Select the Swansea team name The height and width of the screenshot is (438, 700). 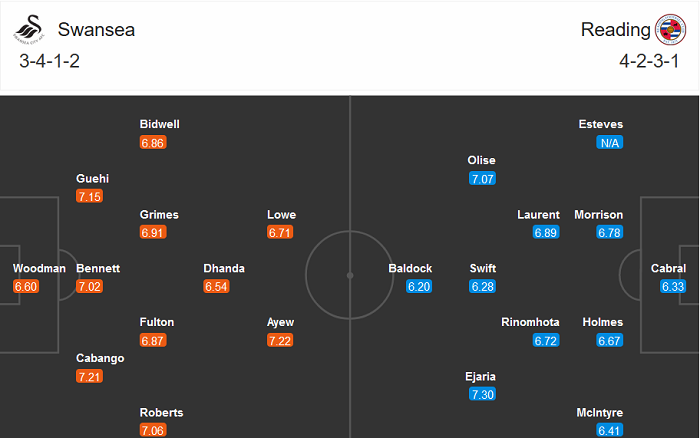(97, 29)
